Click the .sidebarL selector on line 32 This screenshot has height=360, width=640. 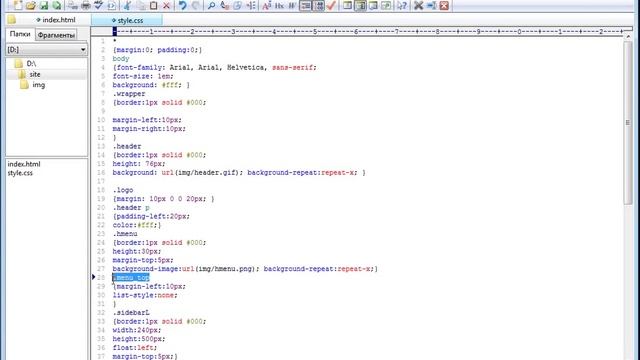[131, 313]
